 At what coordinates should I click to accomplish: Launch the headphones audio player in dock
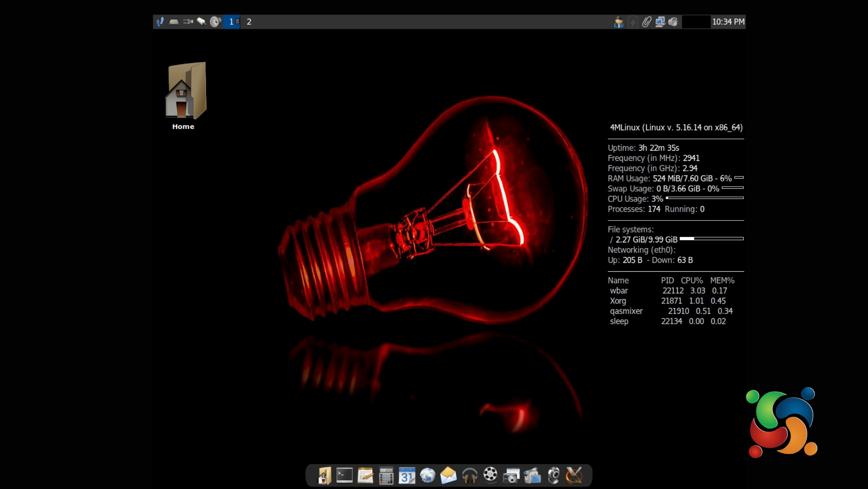pos(470,476)
